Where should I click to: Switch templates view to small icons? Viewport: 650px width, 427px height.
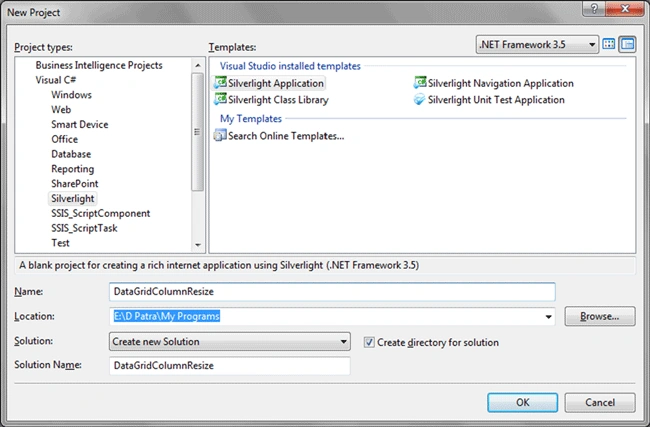point(628,44)
